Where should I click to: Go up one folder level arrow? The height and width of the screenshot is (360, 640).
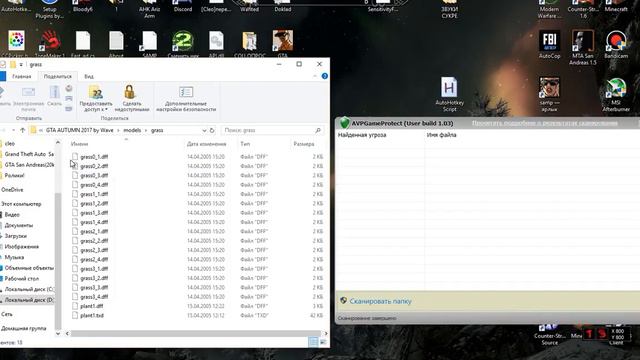[22, 130]
